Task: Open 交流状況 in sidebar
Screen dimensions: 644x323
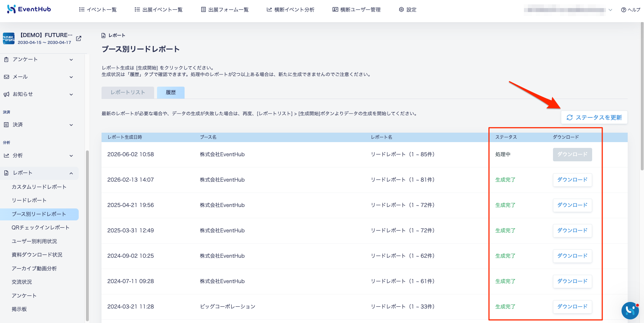Action: (x=22, y=282)
